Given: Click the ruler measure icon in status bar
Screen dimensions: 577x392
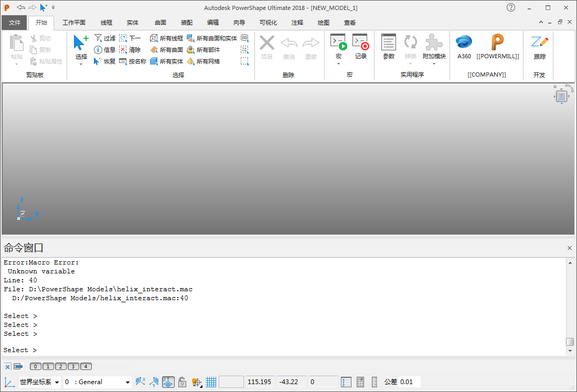Looking at the screenshot, I should pos(375,382).
